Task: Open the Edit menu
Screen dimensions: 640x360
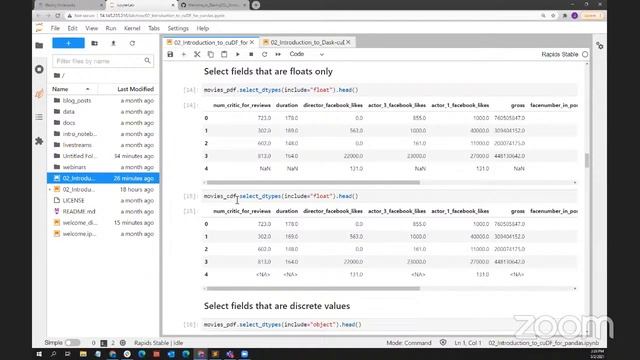Action: 72,28
